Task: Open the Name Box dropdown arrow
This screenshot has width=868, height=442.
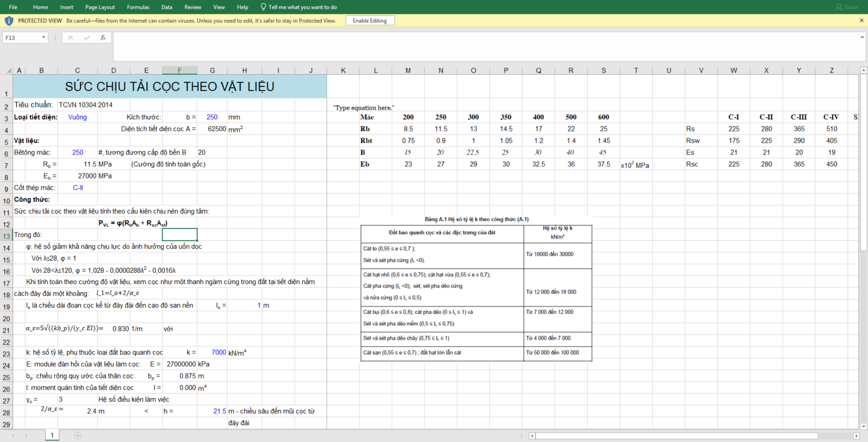Action: tap(43, 37)
